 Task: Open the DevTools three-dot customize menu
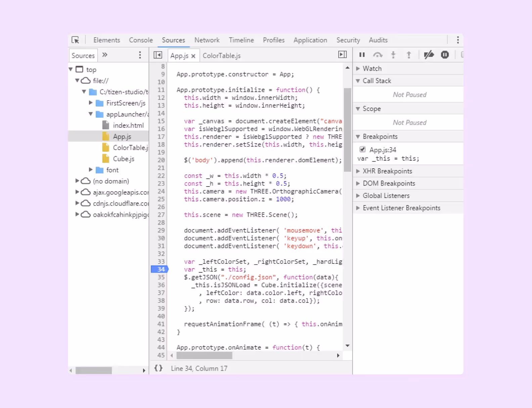458,40
